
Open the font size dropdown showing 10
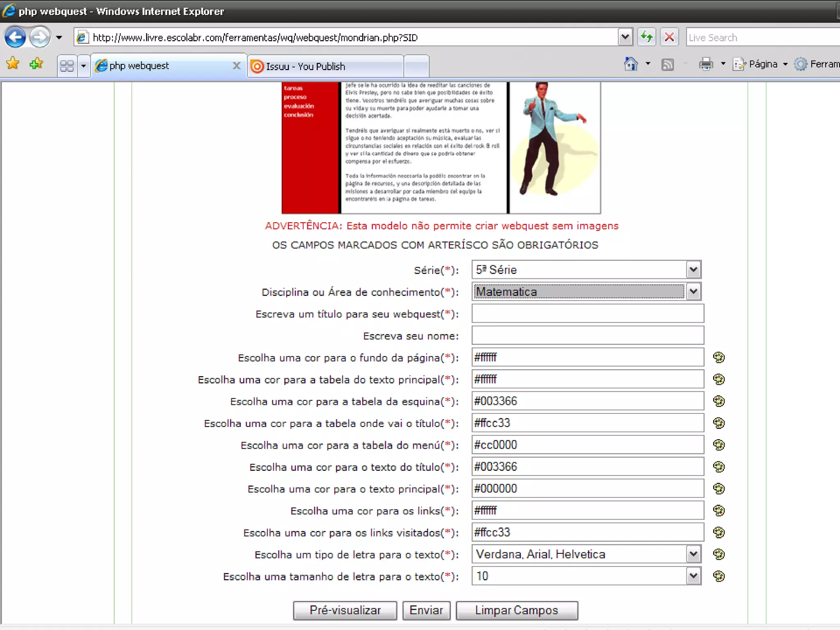pos(693,576)
